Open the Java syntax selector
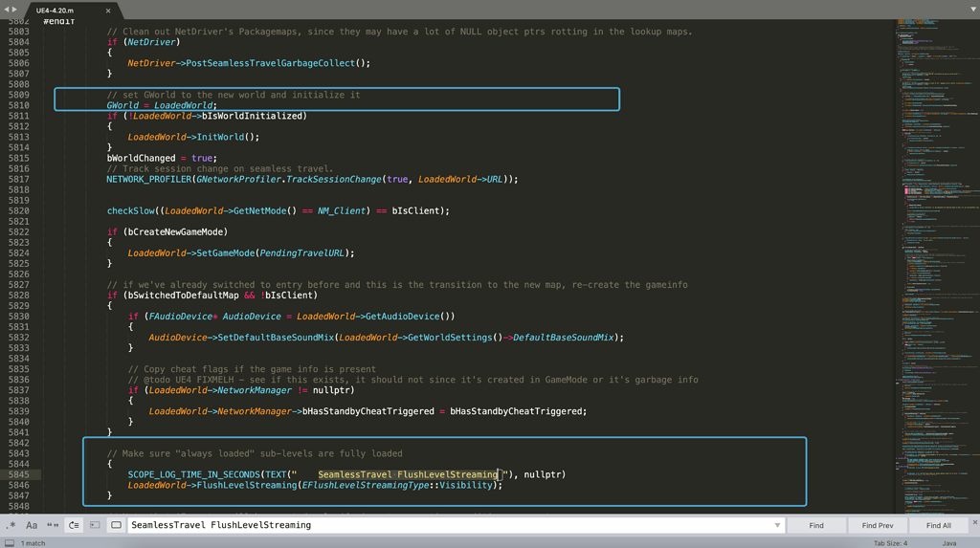The image size is (980, 548). [948, 543]
